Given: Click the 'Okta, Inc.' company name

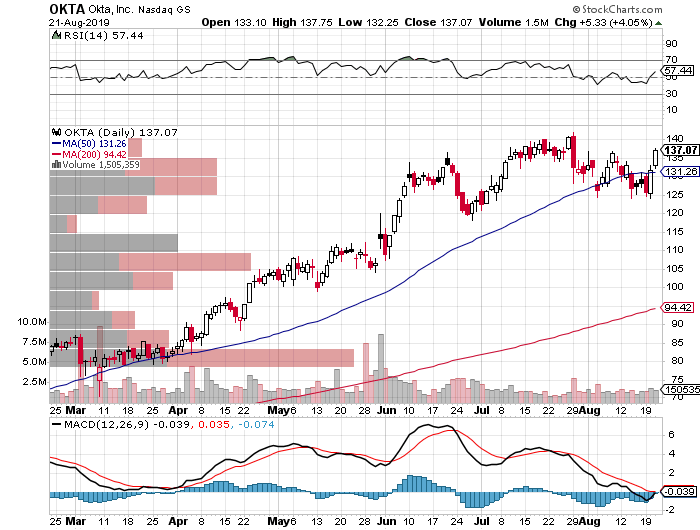Looking at the screenshot, I should point(111,9).
